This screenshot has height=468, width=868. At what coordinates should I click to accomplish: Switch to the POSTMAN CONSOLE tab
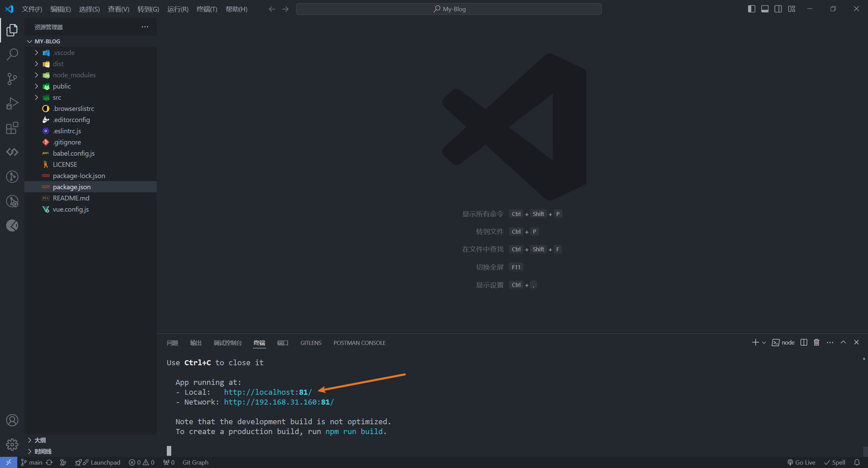[360, 343]
